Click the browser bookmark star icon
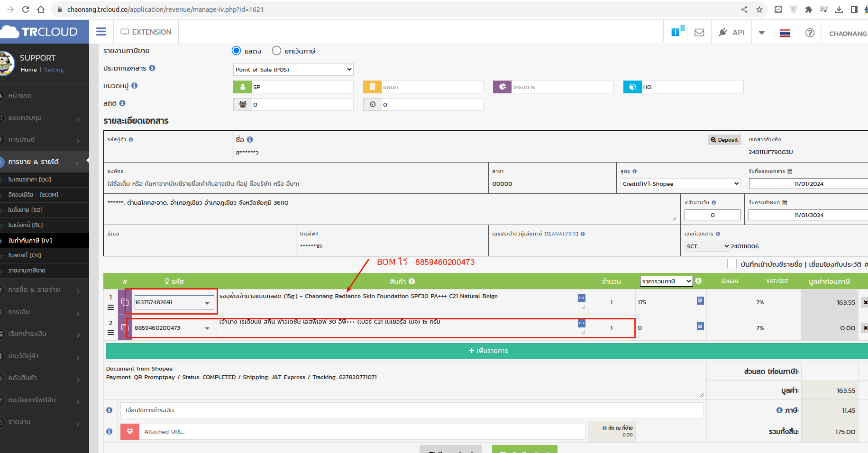The width and height of the screenshot is (868, 453). click(x=759, y=9)
